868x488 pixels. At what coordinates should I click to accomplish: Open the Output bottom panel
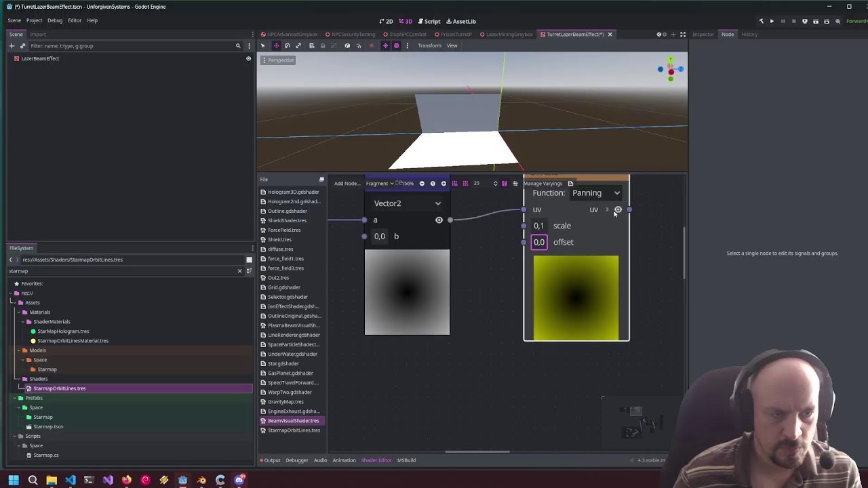tap(270, 460)
